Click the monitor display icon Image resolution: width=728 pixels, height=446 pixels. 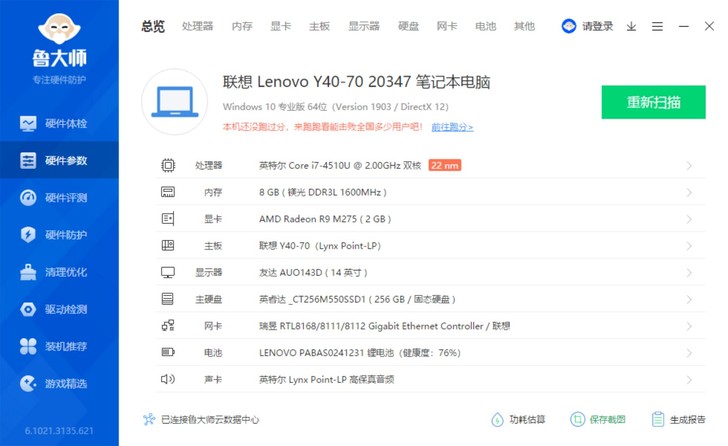(168, 272)
